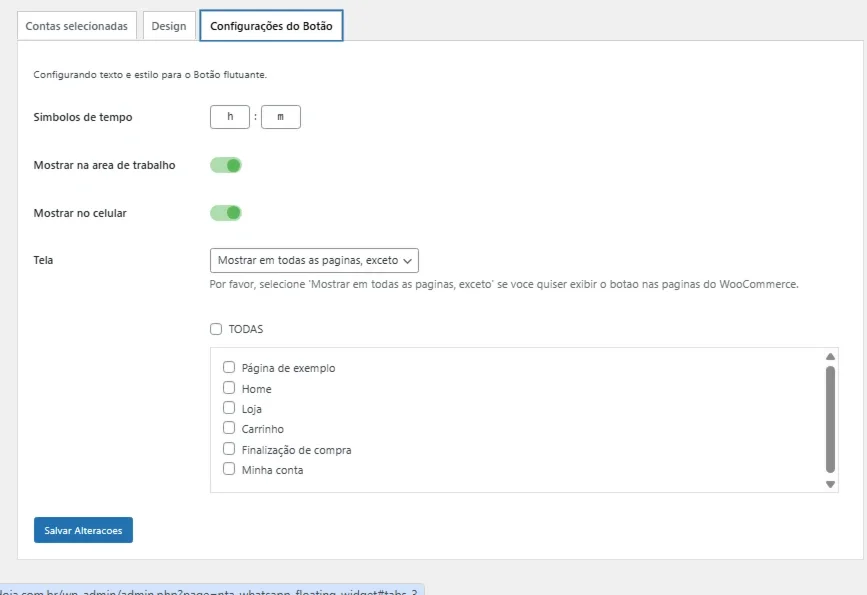
Task: Disable the Mostrar no celular switch
Action: point(226,213)
